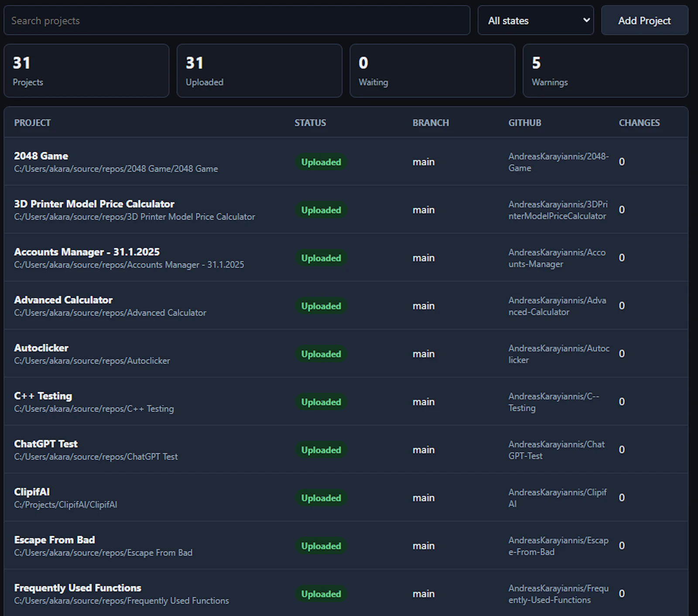The image size is (698, 616).
Task: Open the C++ Testing project name
Action: pyautogui.click(x=43, y=396)
